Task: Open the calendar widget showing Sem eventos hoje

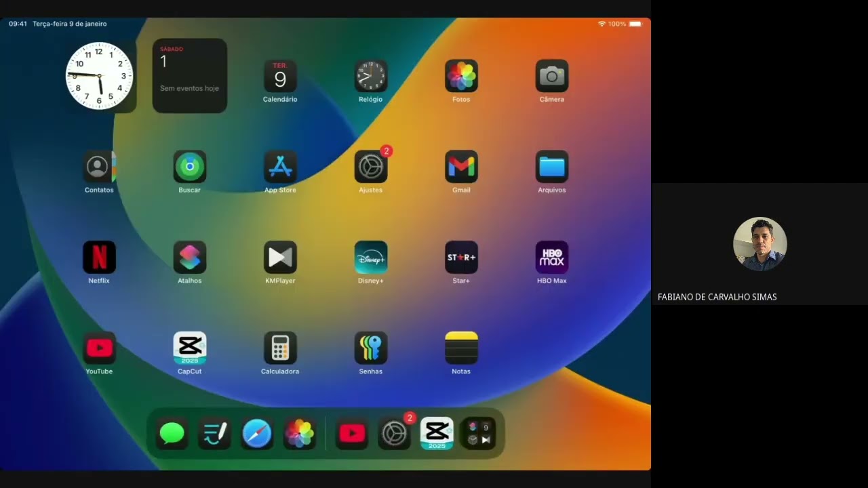Action: 190,76
